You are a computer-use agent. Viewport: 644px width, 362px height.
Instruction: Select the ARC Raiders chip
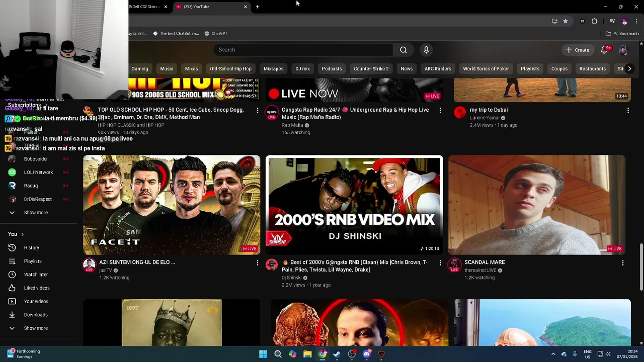[x=438, y=69]
